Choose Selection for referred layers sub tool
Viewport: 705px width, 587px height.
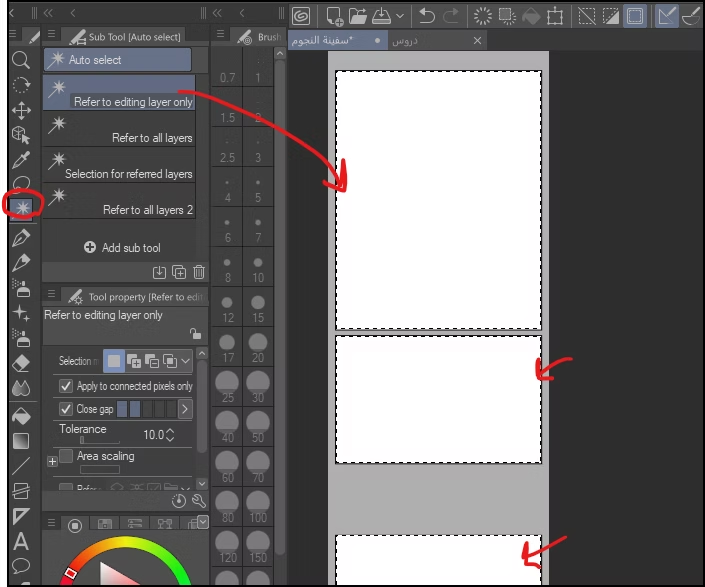119,165
